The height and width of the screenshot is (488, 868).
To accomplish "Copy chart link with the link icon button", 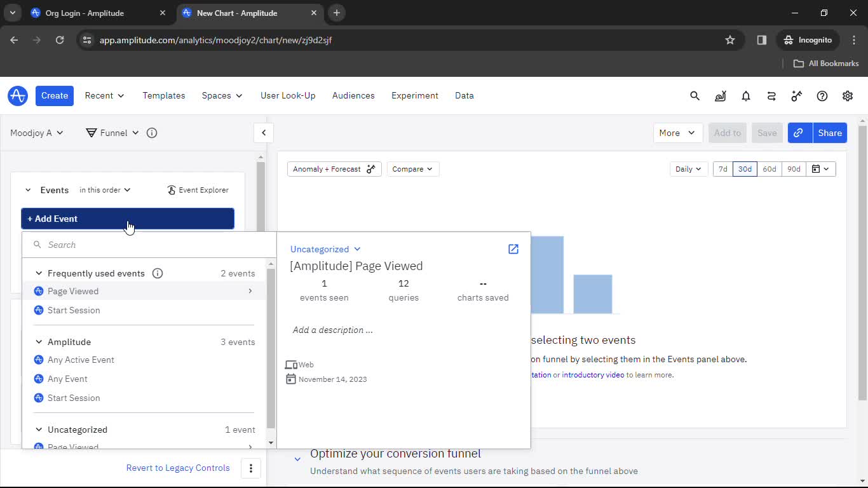I will coord(799,133).
